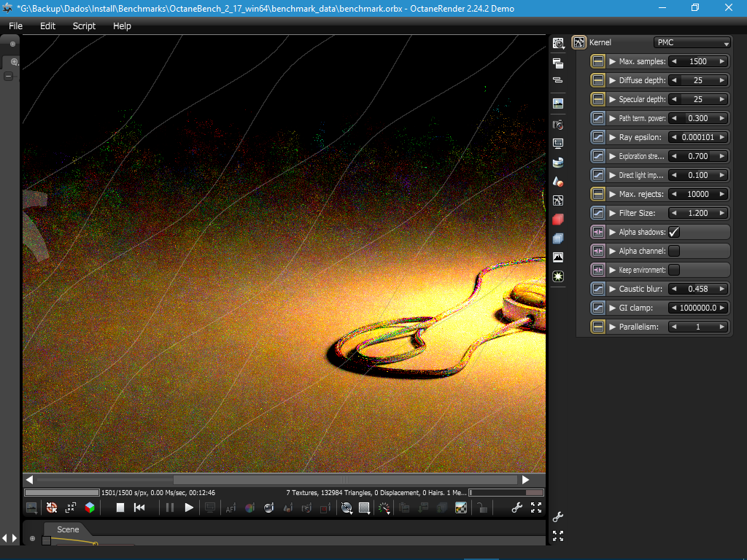Disable the Alpha shadows checkbox
747x560 pixels.
coord(674,232)
